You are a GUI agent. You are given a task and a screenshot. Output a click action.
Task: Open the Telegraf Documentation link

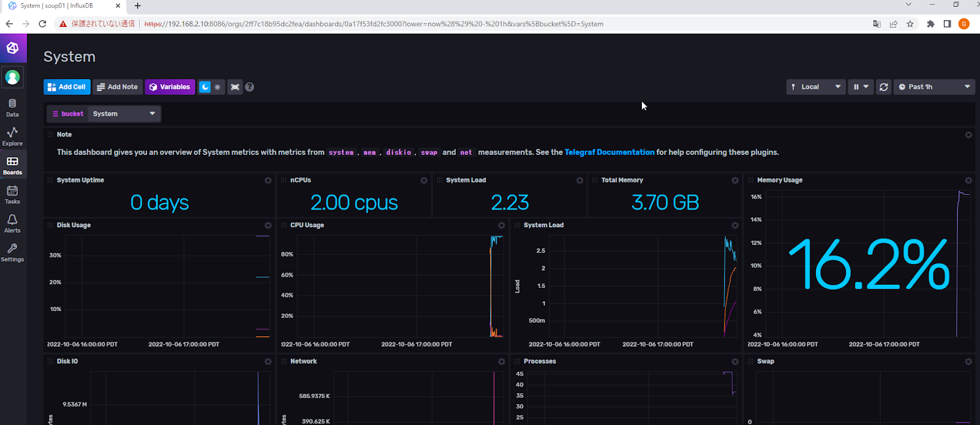coord(609,152)
